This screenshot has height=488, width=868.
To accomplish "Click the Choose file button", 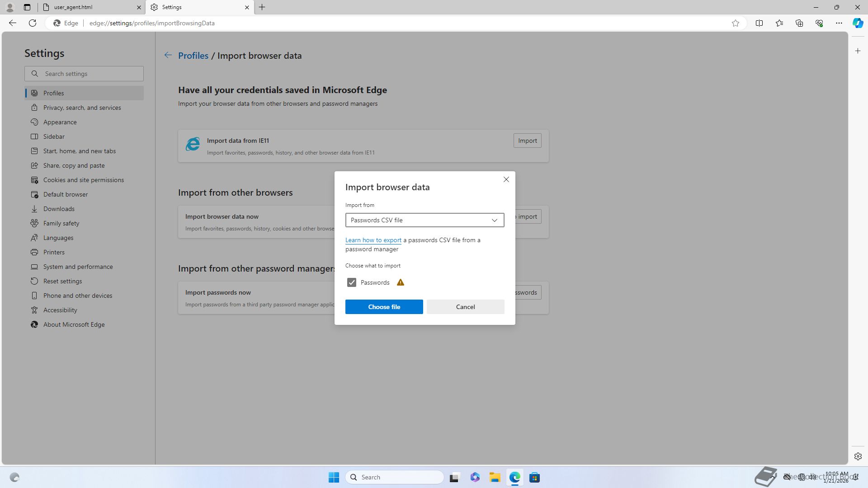I will point(384,307).
